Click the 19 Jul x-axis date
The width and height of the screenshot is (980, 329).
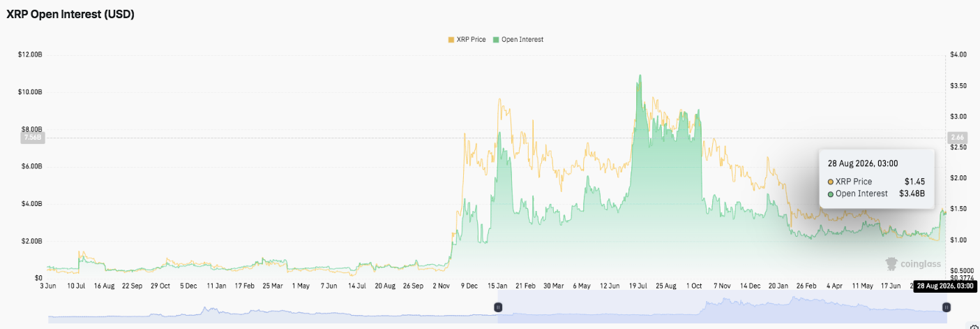[x=639, y=286]
